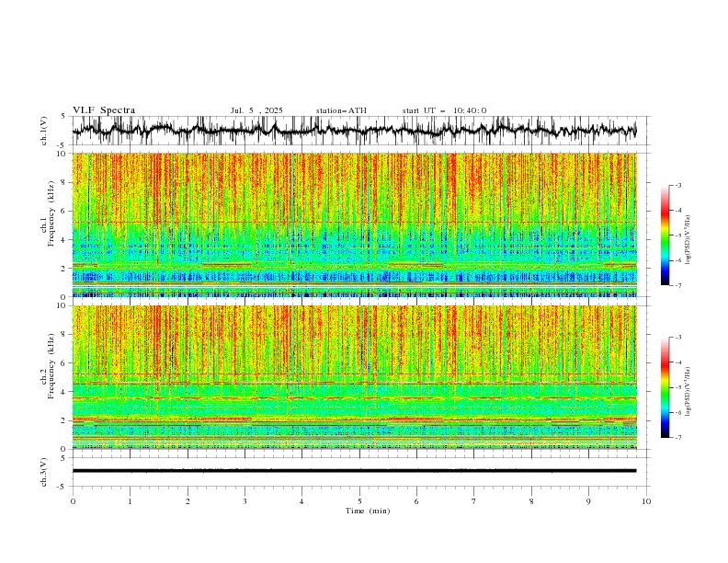Click the ch.1 PSD color scale bar
This screenshot has width=728, height=563.
pos(665,236)
